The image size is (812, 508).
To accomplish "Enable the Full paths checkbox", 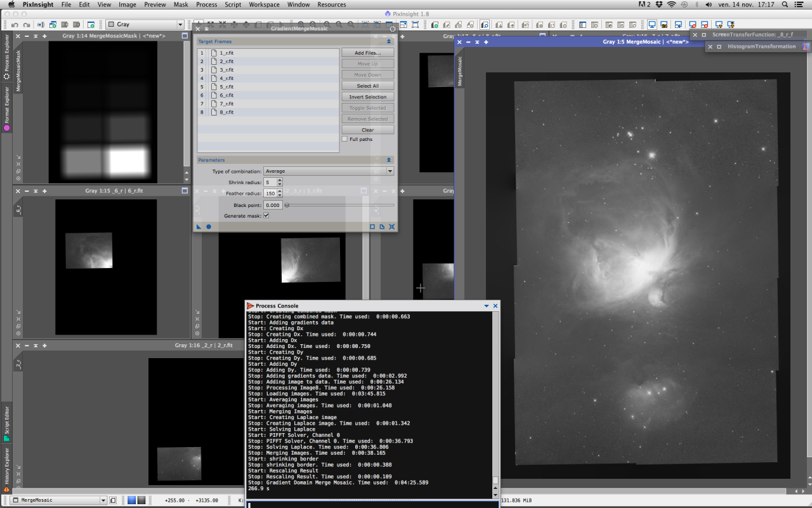I will [344, 139].
